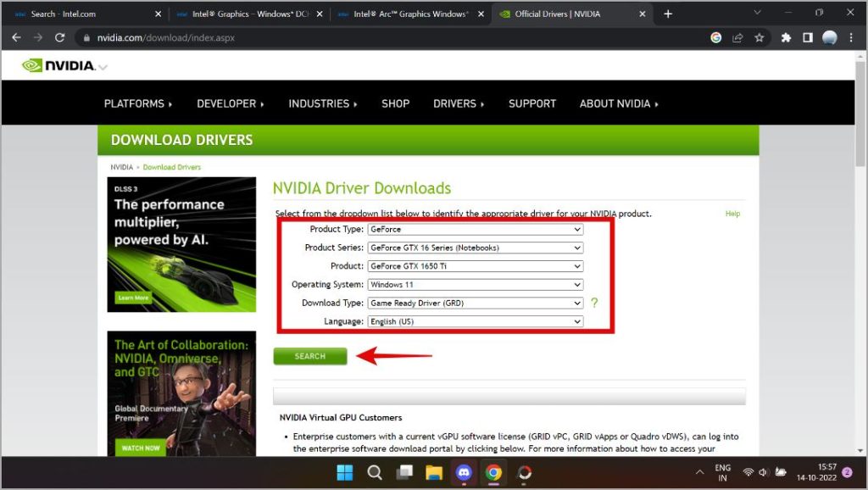868x490 pixels.
Task: Open Discord from the taskbar
Action: [x=464, y=472]
